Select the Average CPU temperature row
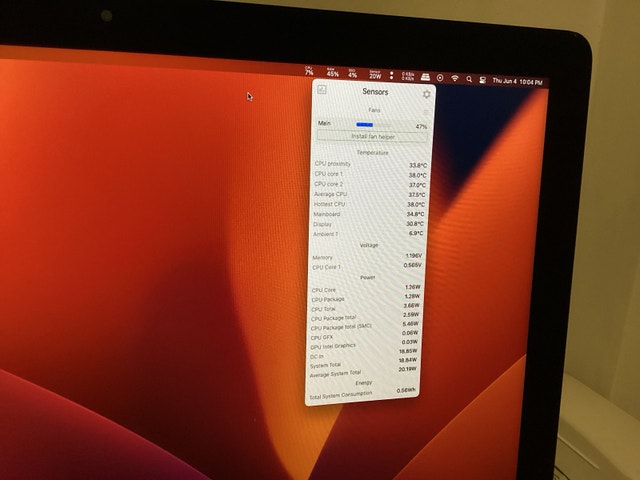The width and height of the screenshot is (640, 480). [369, 194]
